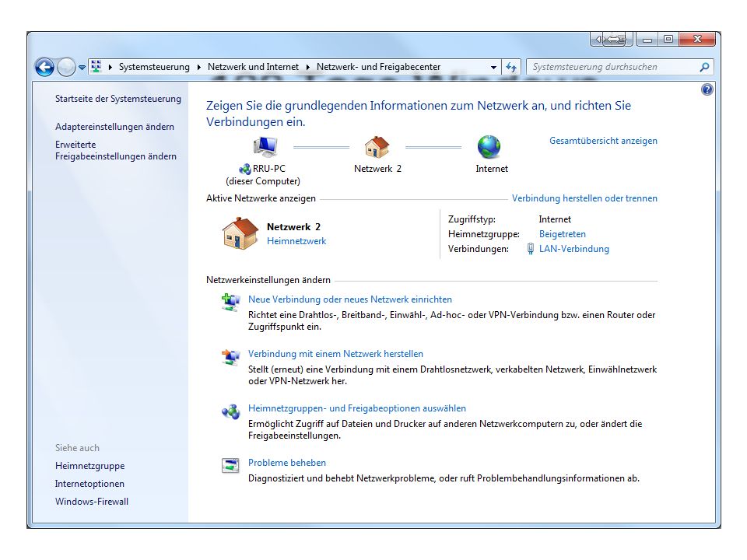The height and width of the screenshot is (560, 747).
Task: Click the Beigetreten homegroup link
Action: 562,234
